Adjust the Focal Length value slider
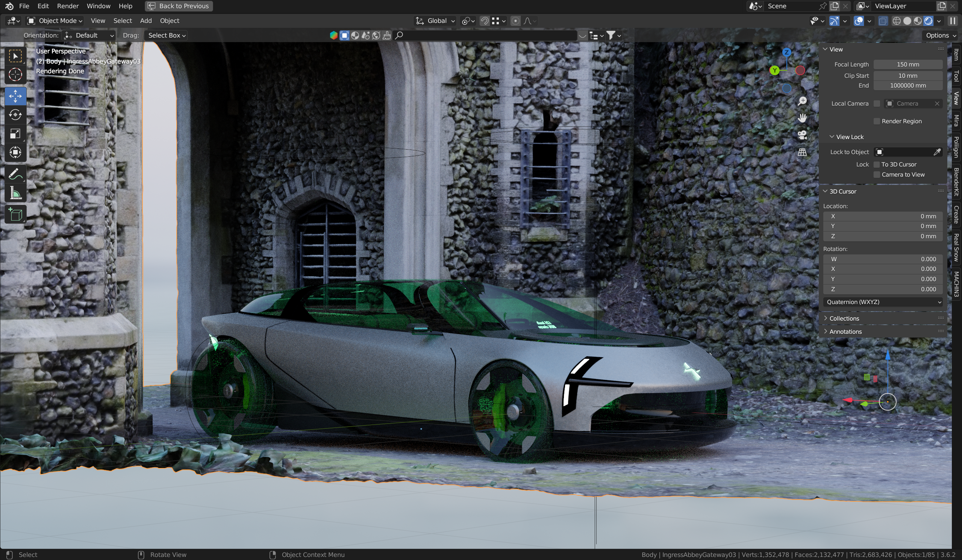The height and width of the screenshot is (560, 962). point(908,64)
